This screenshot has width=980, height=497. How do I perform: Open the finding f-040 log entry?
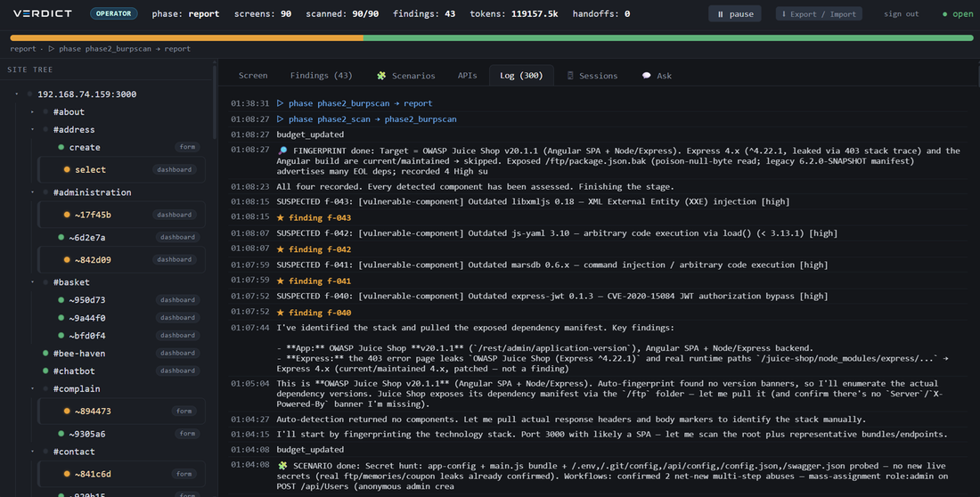tap(319, 313)
